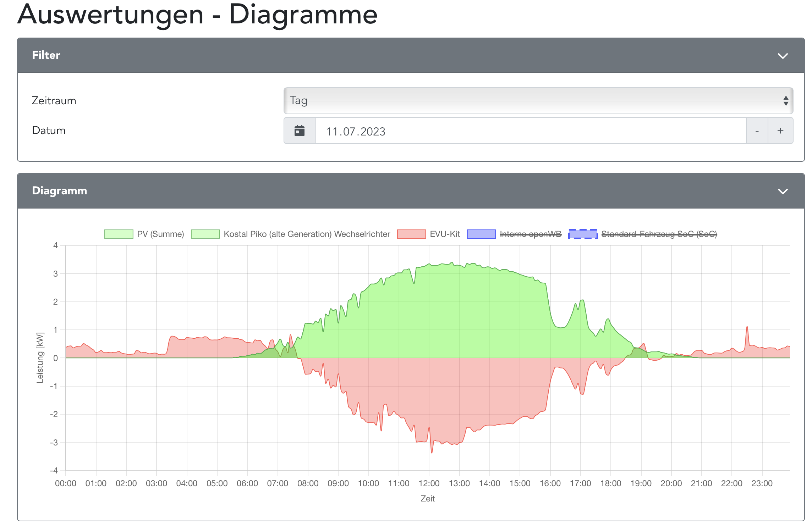Click the Filter panel header title

point(46,55)
